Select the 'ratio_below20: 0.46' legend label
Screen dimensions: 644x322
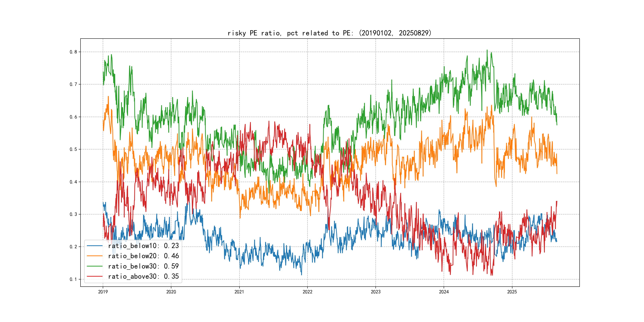[143, 256]
